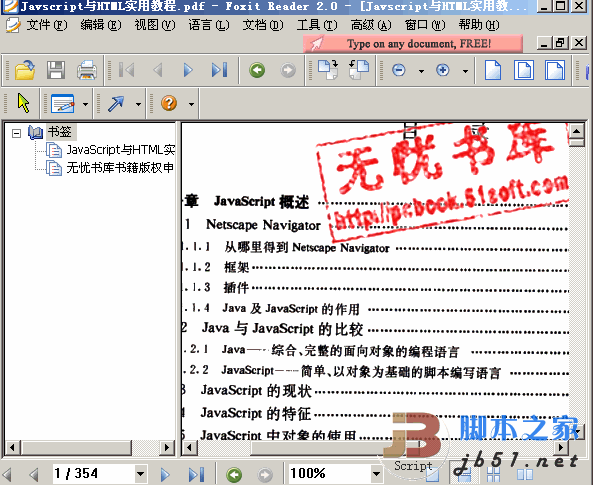Go to first page in top toolbar
Viewport: 593px width, 485px height.
(x=126, y=70)
